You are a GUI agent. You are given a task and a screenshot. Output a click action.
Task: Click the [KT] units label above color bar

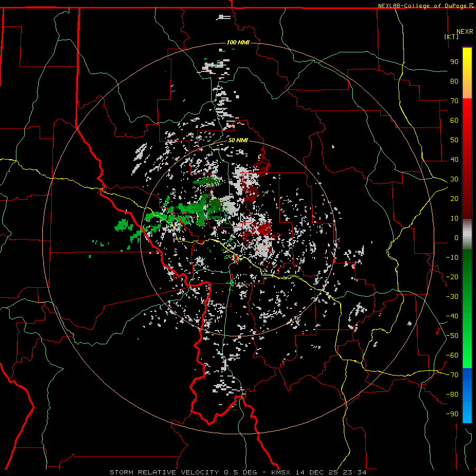[451, 36]
